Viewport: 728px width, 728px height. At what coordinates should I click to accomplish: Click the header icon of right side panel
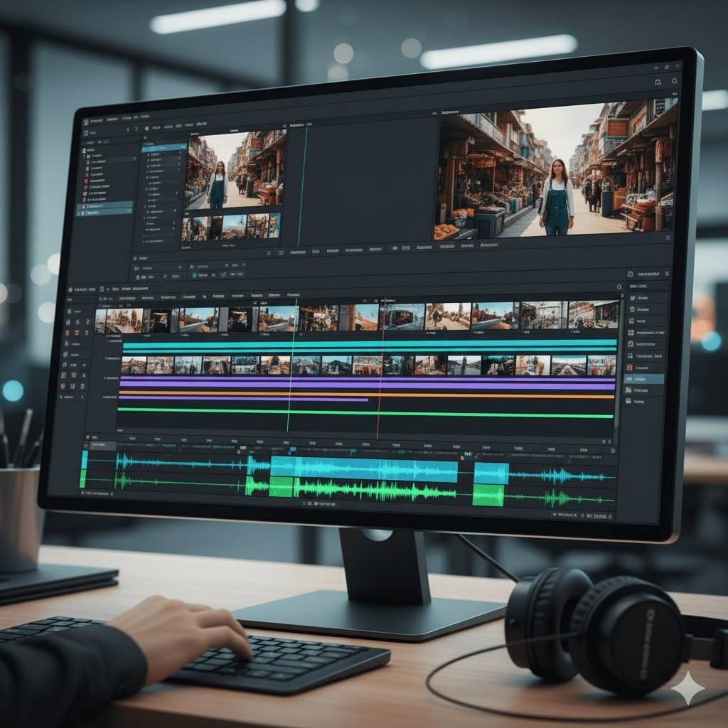pyautogui.click(x=630, y=274)
